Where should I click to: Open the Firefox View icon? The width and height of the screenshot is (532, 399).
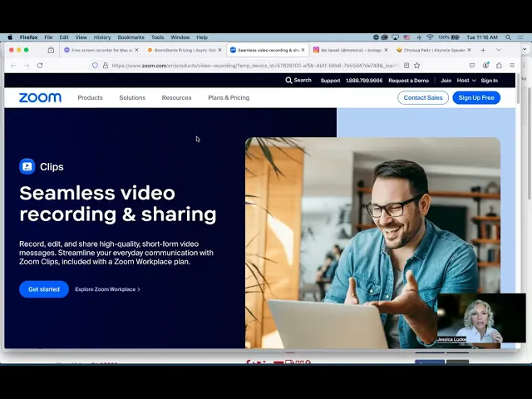point(51,50)
